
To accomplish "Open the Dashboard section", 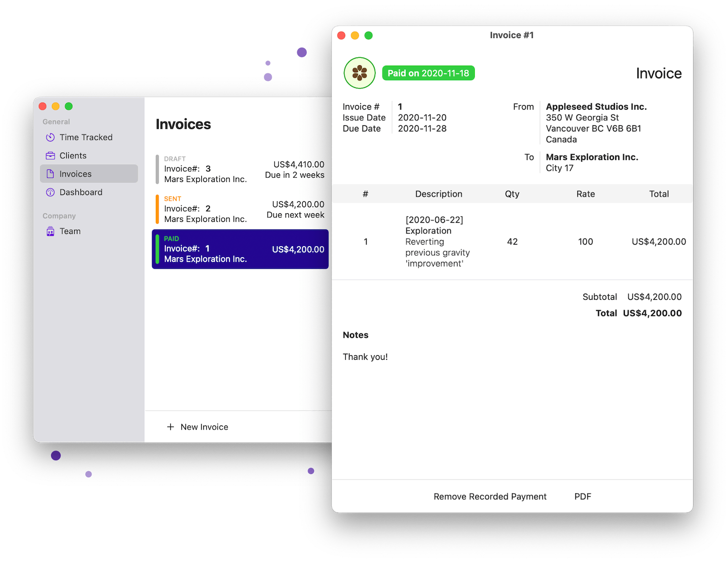I will (80, 192).
